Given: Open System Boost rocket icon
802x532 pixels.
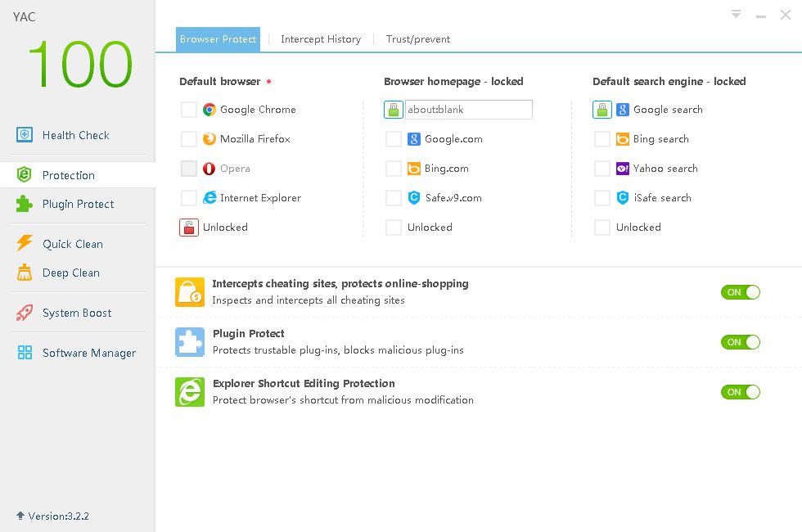Looking at the screenshot, I should [x=25, y=313].
